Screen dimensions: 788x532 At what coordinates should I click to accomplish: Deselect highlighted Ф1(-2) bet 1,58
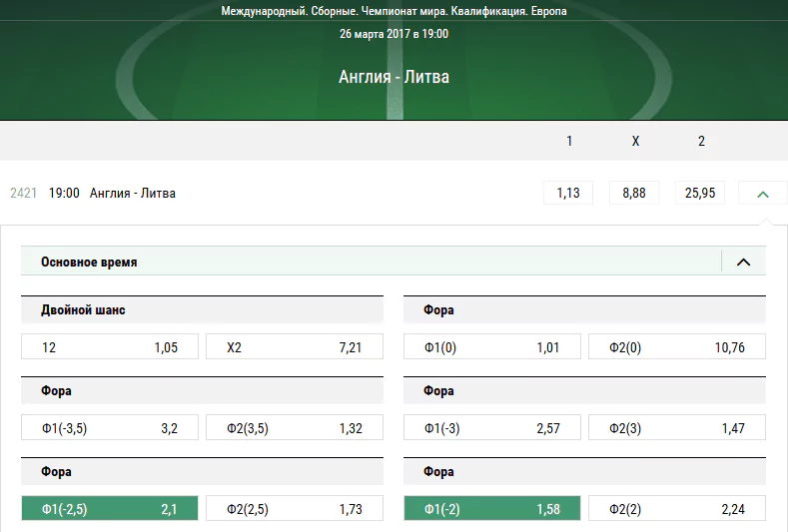pos(492,508)
